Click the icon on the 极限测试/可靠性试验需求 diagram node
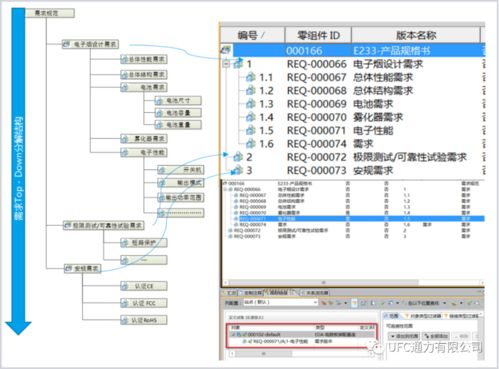This screenshot has width=499, height=369. click(x=68, y=226)
